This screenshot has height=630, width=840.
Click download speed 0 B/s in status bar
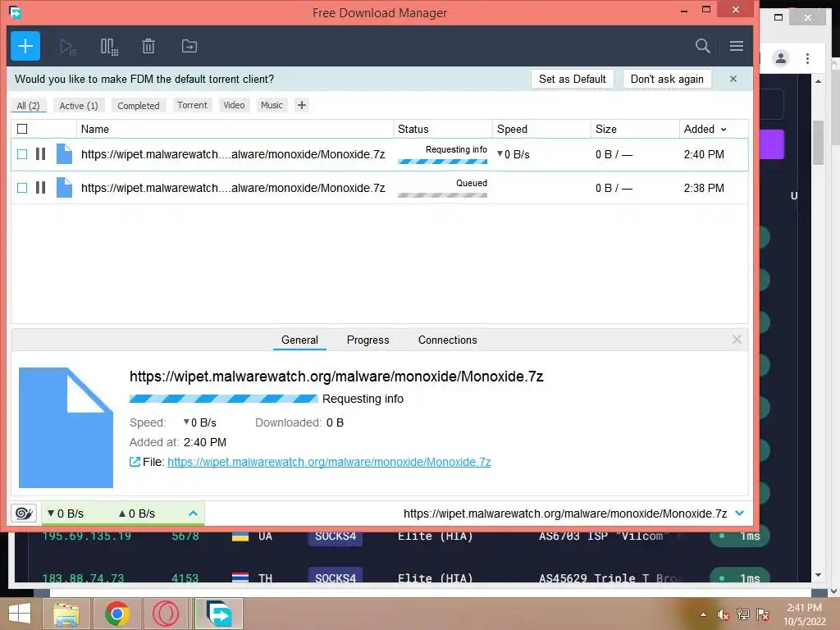point(66,514)
